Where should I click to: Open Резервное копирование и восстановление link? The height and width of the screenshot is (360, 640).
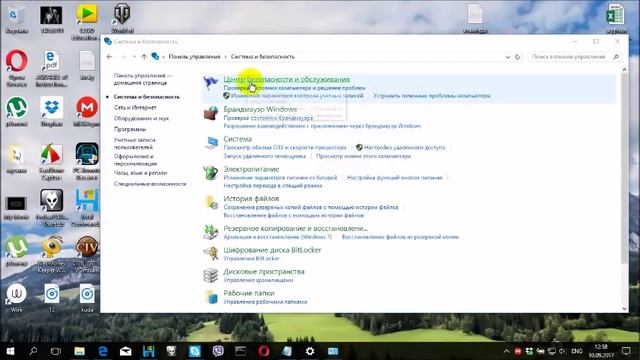(295, 229)
